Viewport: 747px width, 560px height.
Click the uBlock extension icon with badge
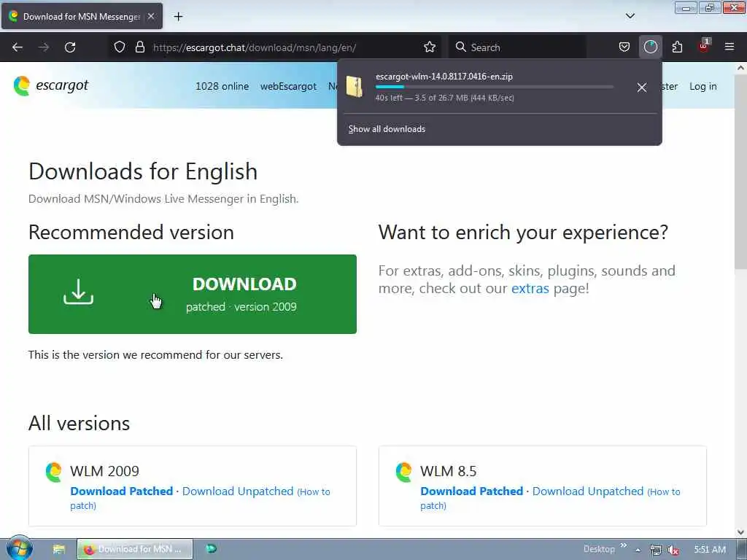[704, 46]
